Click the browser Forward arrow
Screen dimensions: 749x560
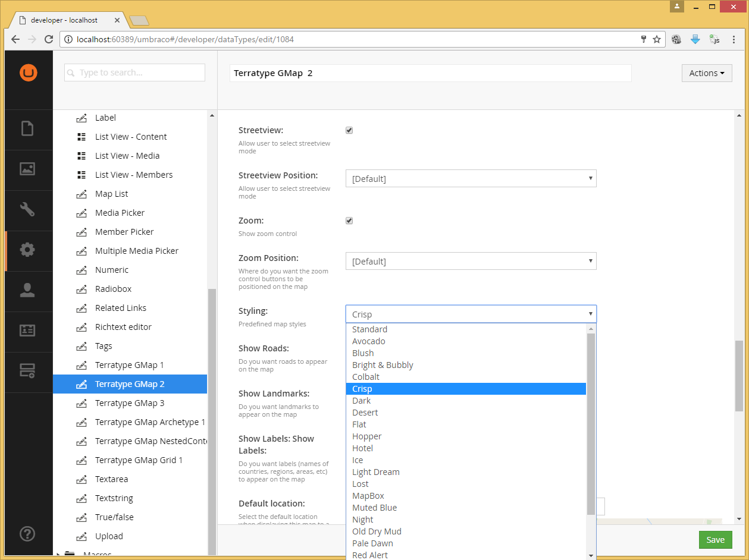click(x=32, y=40)
